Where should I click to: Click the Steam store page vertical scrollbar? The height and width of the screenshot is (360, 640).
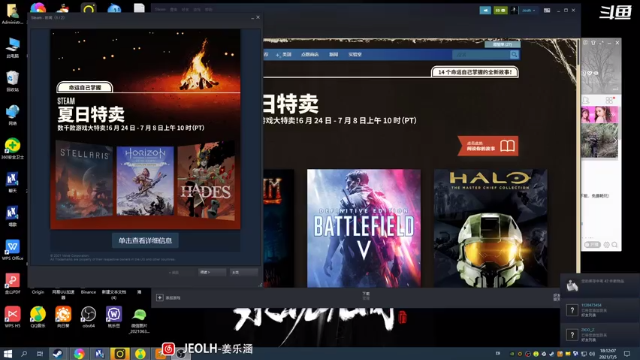click(578, 52)
